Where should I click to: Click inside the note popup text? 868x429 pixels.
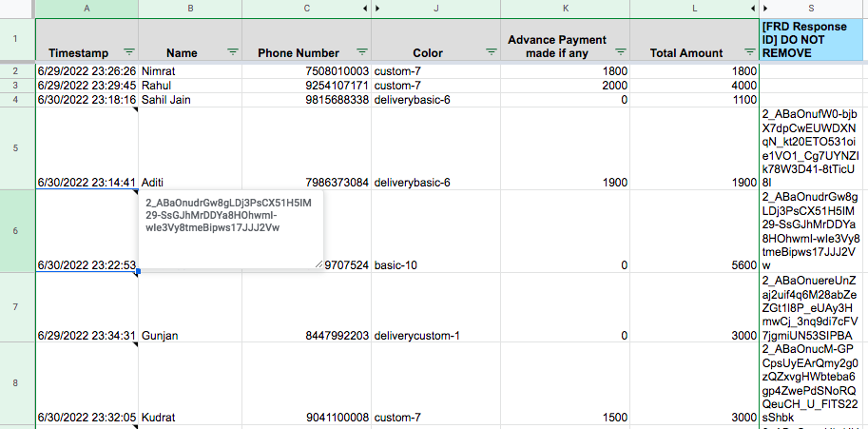[x=228, y=215]
